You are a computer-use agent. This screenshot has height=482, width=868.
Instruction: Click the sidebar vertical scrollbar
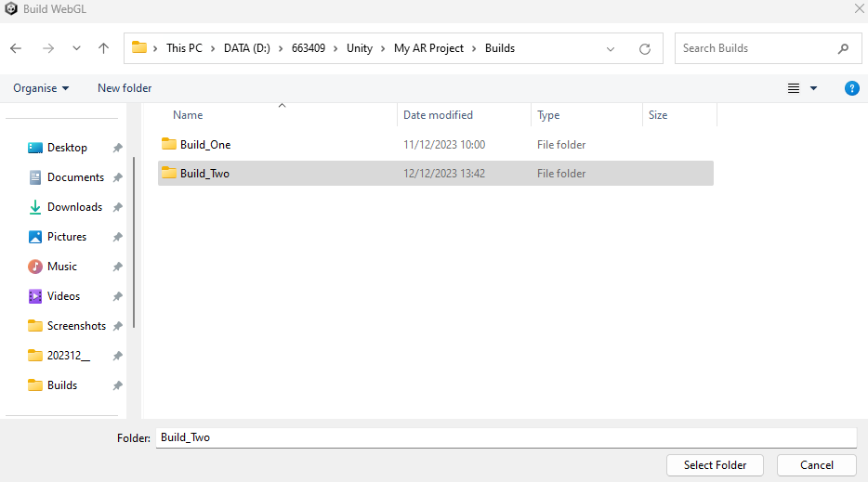[x=135, y=241]
